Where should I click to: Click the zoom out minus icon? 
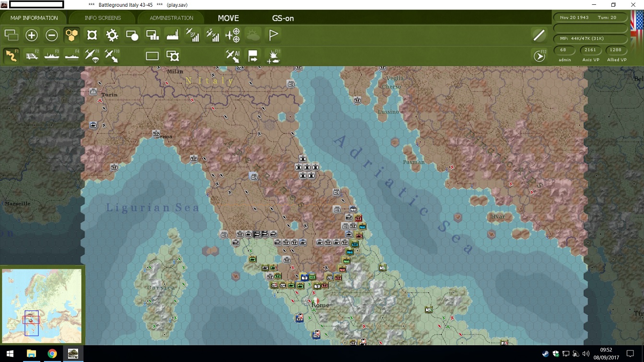(x=52, y=35)
